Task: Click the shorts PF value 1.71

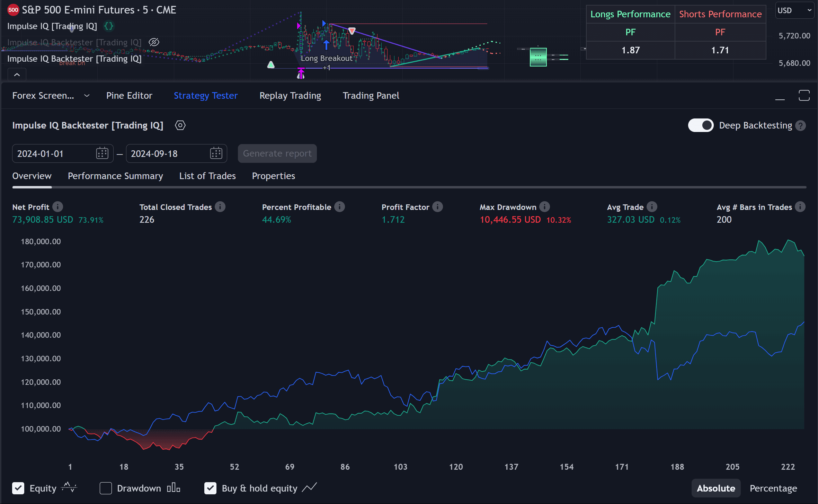Action: (720, 50)
